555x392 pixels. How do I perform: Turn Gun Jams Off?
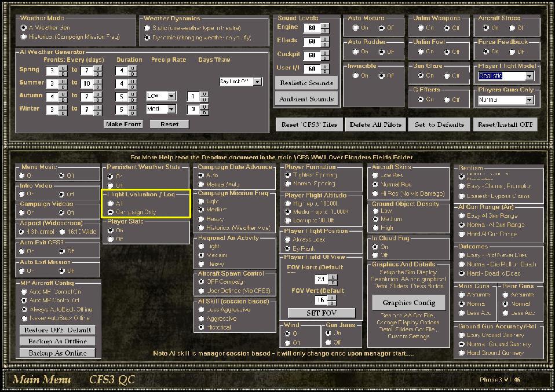328,342
